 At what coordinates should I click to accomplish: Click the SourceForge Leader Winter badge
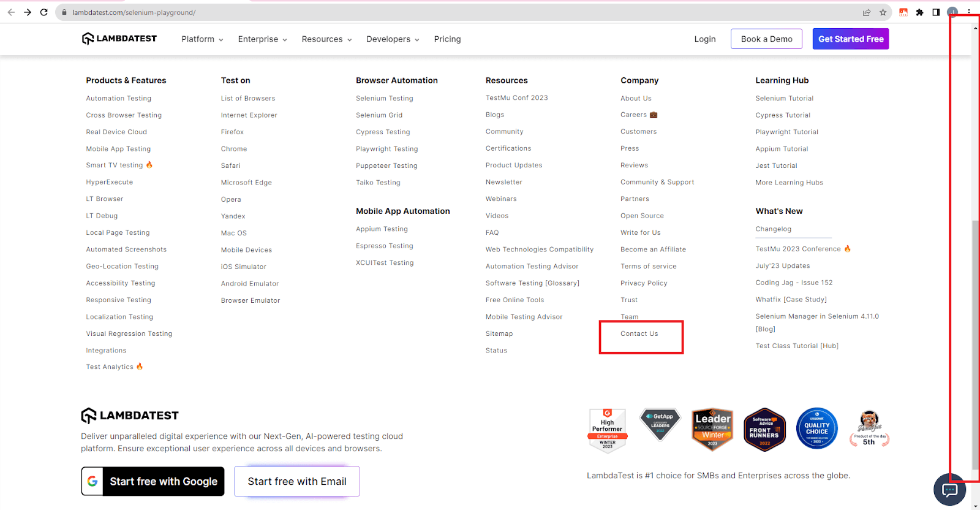(x=713, y=429)
